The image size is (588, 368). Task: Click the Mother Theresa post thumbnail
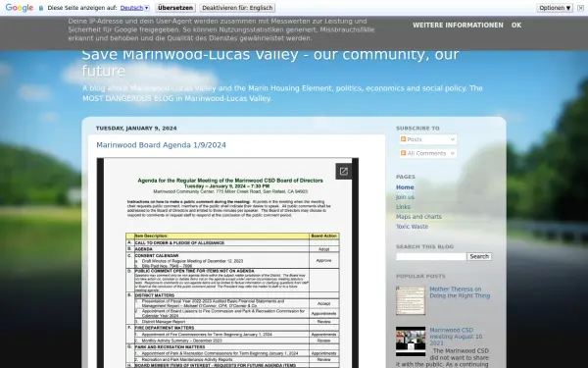tap(411, 300)
